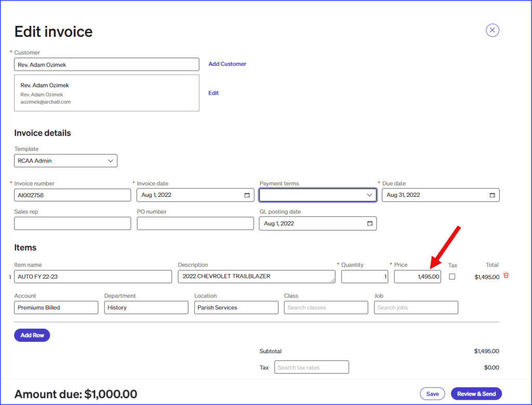The width and height of the screenshot is (532, 405).
Task: Enable the Tax checkbox for item row
Action: tap(452, 277)
